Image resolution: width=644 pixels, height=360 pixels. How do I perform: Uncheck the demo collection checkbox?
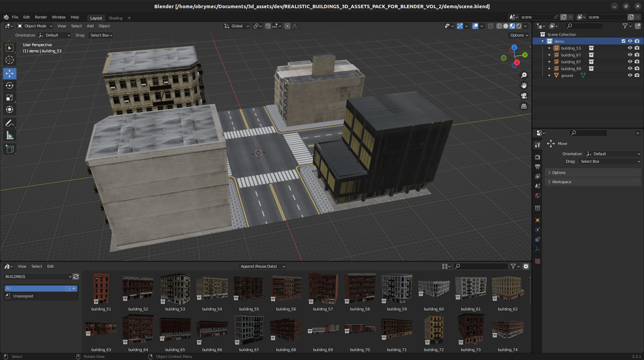point(623,41)
